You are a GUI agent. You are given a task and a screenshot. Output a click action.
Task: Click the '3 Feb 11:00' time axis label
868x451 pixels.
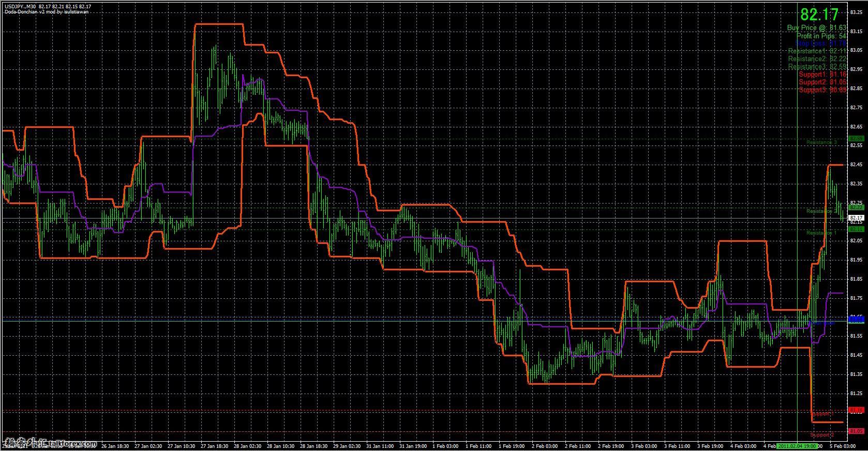pyautogui.click(x=678, y=446)
